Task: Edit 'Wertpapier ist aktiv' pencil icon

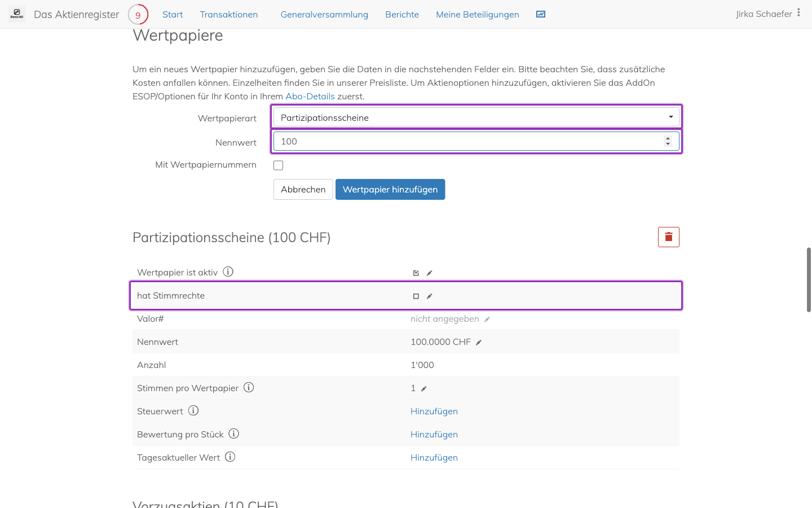Action: tap(429, 273)
